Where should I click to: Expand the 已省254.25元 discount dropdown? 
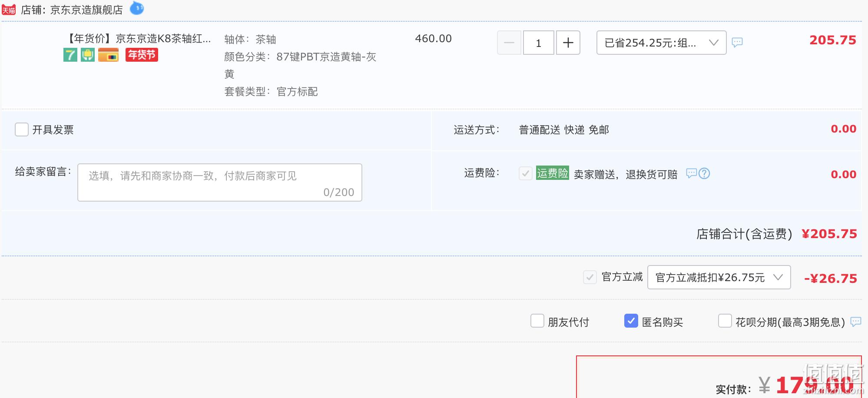coord(661,43)
